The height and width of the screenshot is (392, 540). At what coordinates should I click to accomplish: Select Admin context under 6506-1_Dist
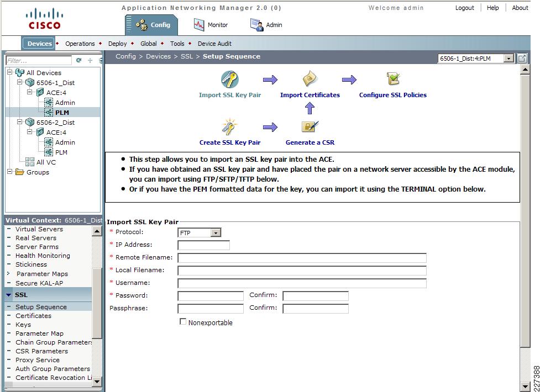click(65, 103)
